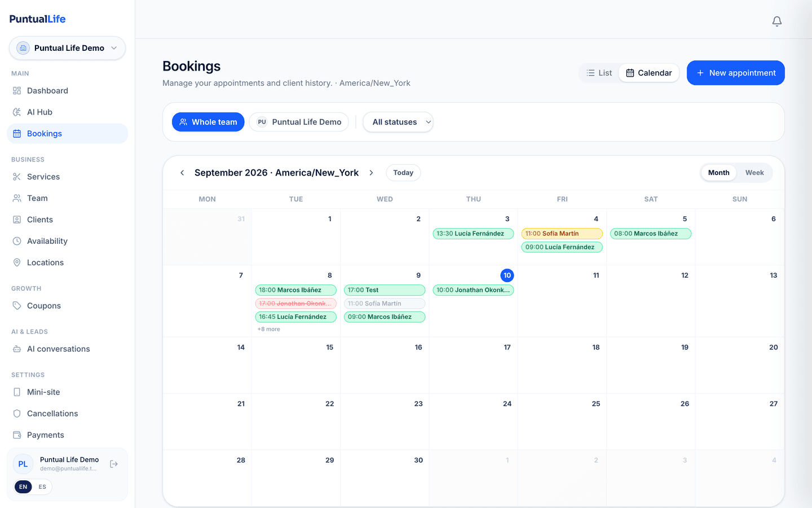The width and height of the screenshot is (812, 508).
Task: Filter by Puntual Life Demo member
Action: [x=299, y=122]
